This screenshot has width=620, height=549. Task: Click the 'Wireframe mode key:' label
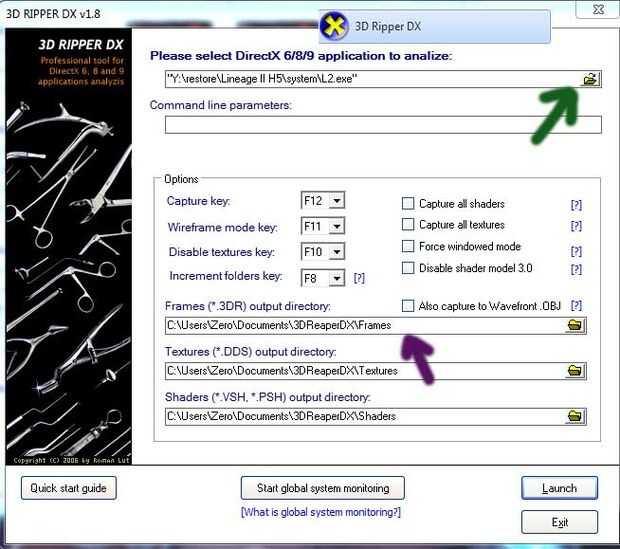tap(223, 227)
